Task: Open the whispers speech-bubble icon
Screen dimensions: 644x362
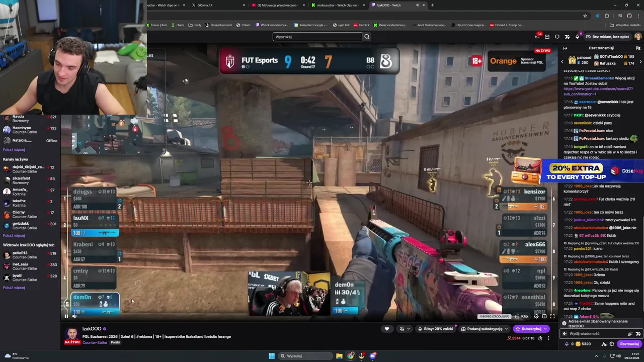Action: coord(557,37)
